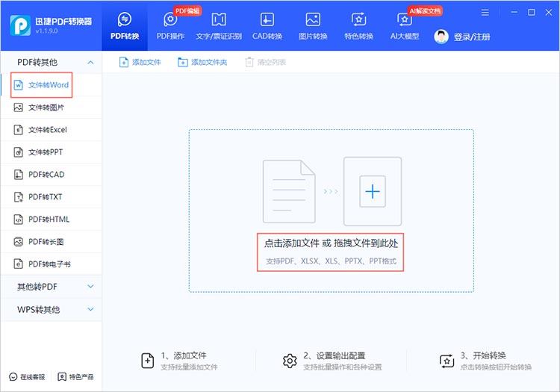Screen dimensions: 560x392
Task: Click the PDF编辑 red badge
Action: coord(187,11)
